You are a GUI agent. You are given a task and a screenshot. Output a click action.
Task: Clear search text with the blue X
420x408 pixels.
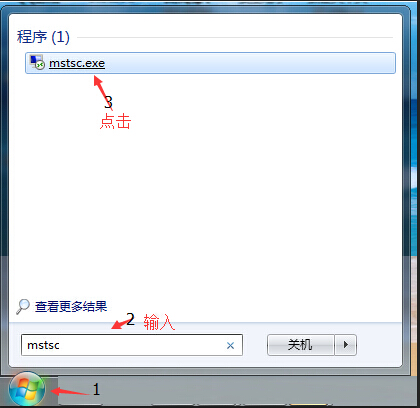point(230,346)
